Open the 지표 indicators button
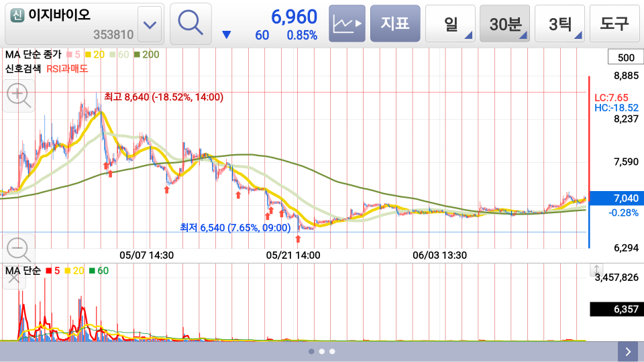Image resolution: width=644 pixels, height=362 pixels. pyautogui.click(x=395, y=24)
